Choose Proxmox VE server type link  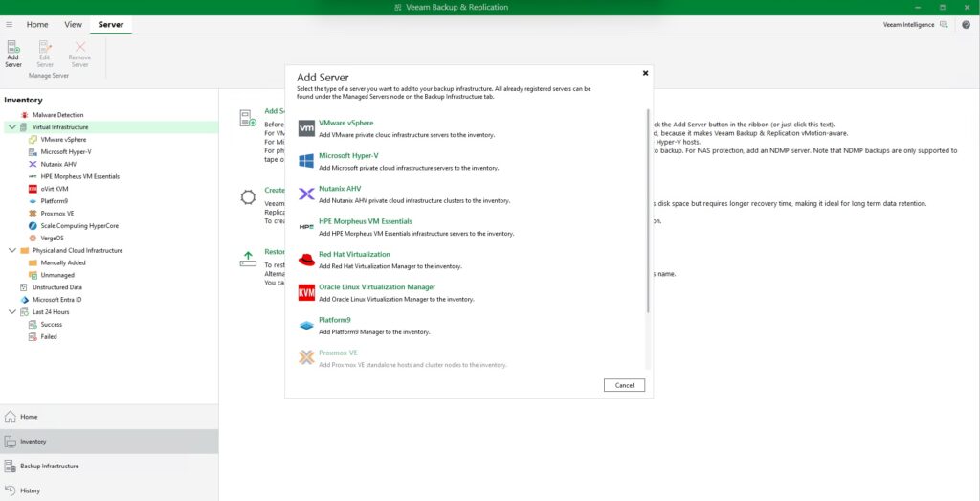(338, 353)
